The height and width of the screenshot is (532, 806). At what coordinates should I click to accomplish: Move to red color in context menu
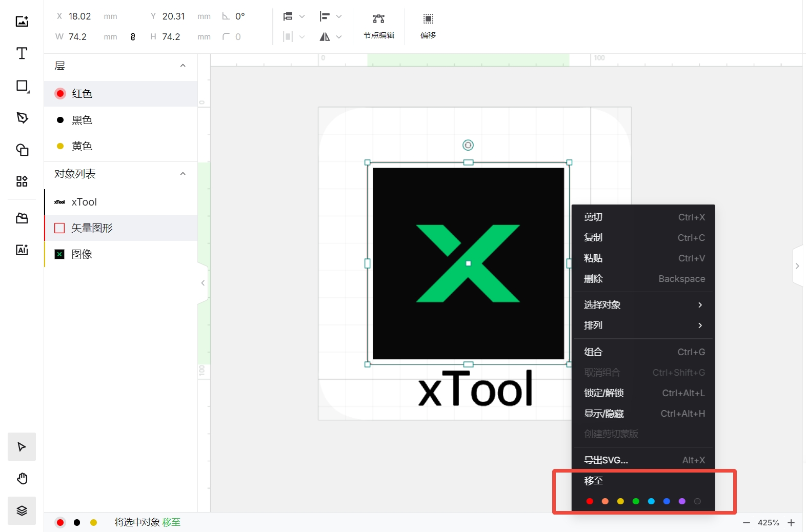tap(590, 501)
